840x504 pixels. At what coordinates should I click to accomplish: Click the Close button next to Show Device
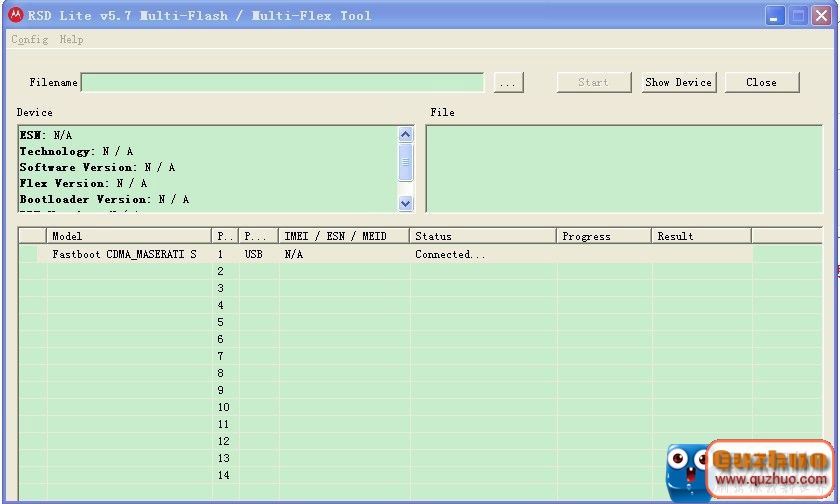(x=762, y=82)
